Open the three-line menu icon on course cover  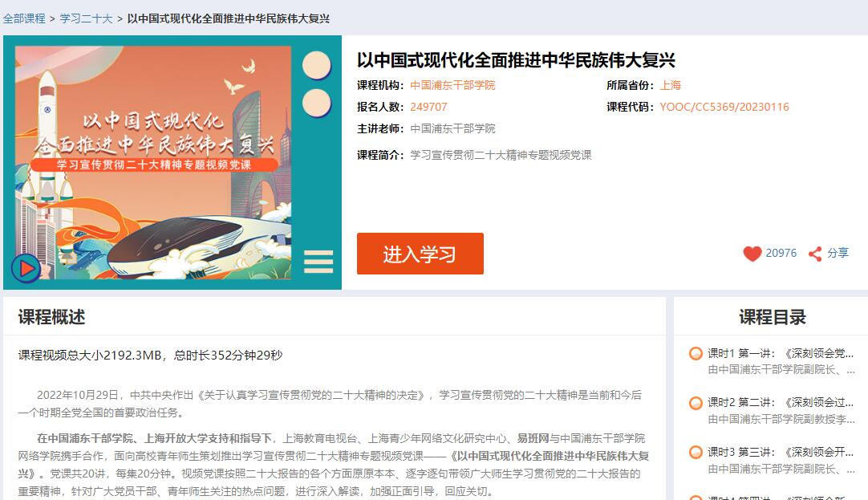pos(318,262)
